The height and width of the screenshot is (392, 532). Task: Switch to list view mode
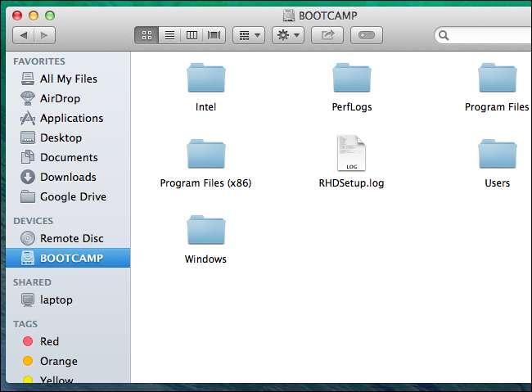click(170, 35)
